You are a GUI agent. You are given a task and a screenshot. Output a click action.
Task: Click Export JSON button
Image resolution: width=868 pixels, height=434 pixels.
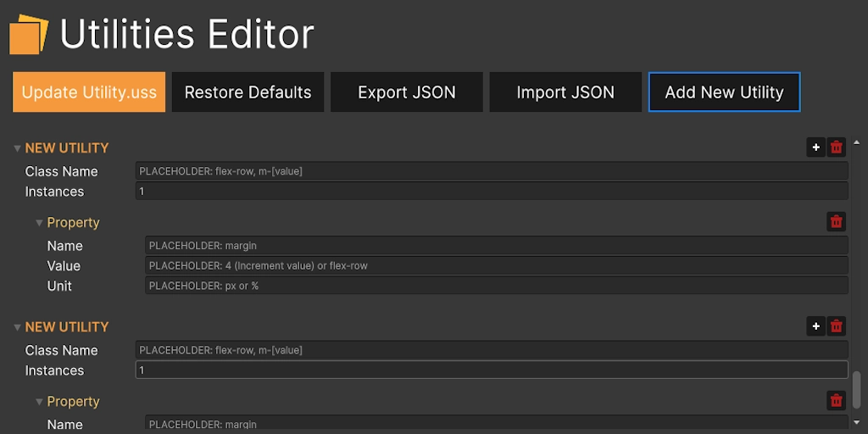406,92
